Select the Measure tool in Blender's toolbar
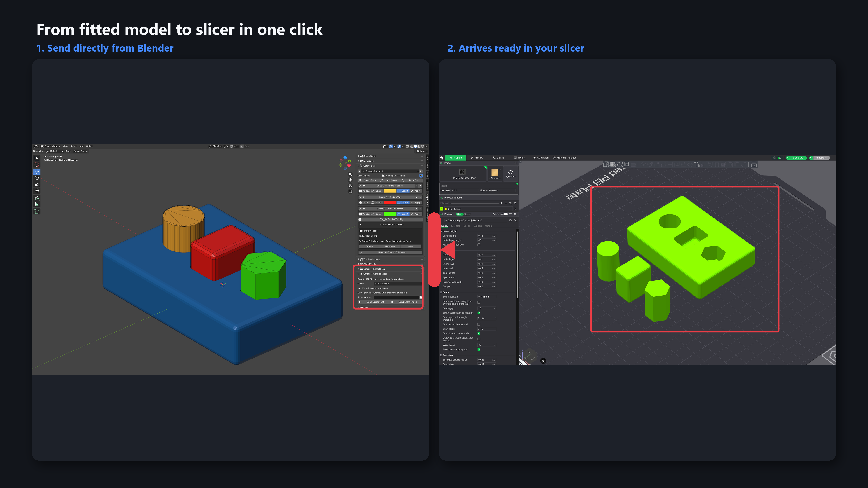Viewport: 868px width, 488px height. point(37,204)
